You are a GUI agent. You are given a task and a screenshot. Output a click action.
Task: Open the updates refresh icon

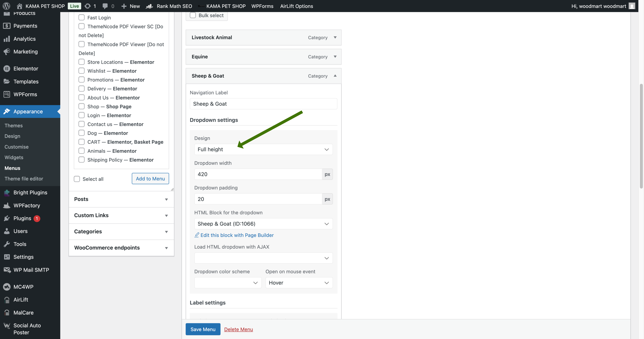tap(87, 6)
